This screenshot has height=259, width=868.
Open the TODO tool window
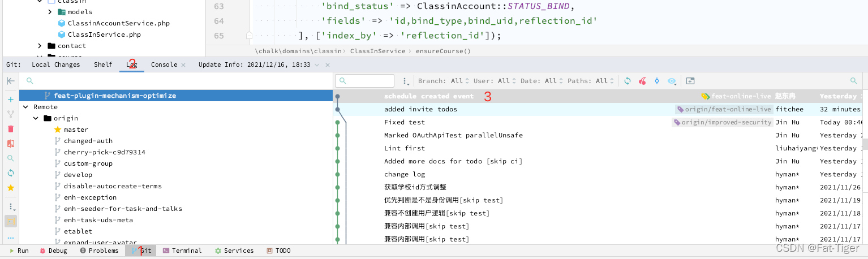pyautogui.click(x=278, y=251)
